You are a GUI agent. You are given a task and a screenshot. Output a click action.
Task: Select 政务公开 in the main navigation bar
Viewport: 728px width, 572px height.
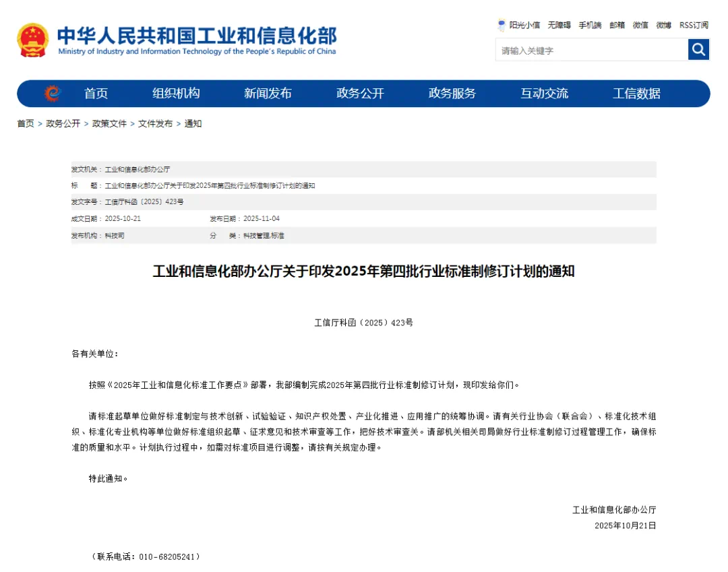point(360,94)
